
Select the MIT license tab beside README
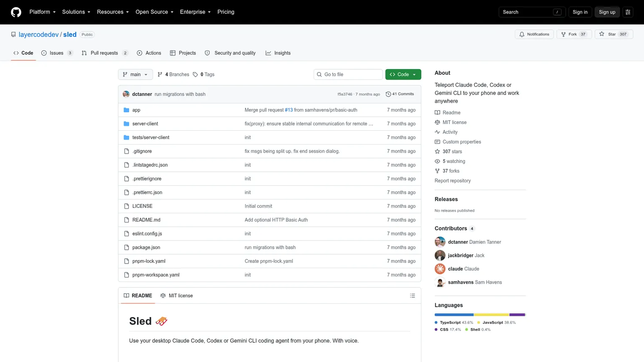coord(177,296)
